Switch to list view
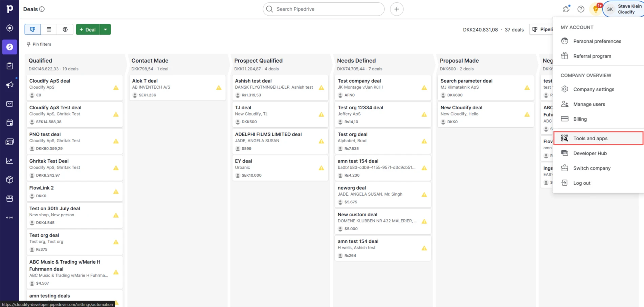This screenshot has height=307, width=644. (x=49, y=29)
